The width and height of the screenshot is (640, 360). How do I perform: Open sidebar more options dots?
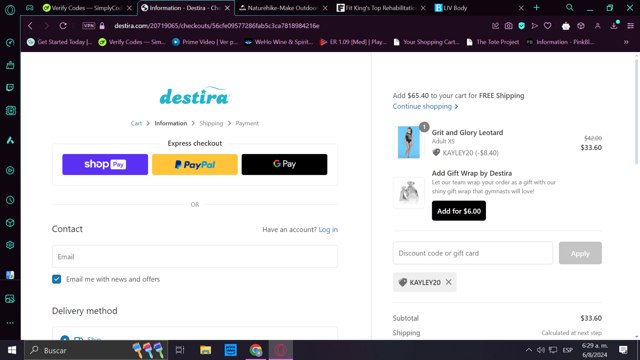click(10, 323)
